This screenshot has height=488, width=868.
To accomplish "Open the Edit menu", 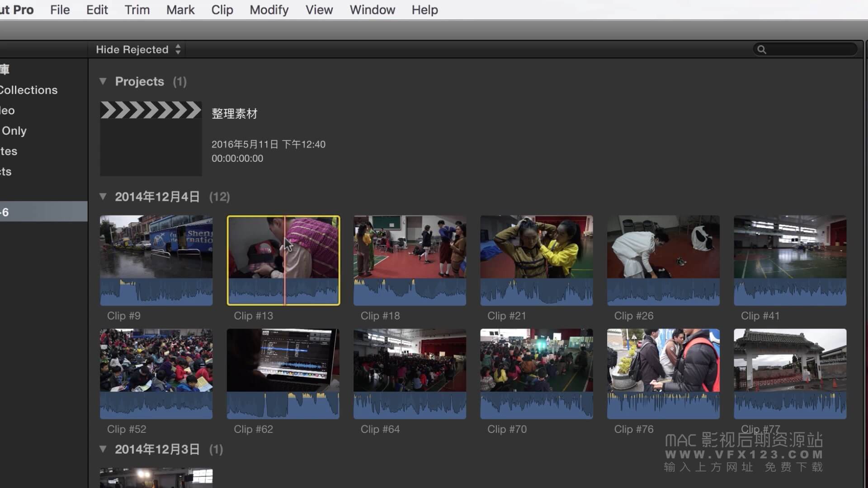I will point(97,9).
